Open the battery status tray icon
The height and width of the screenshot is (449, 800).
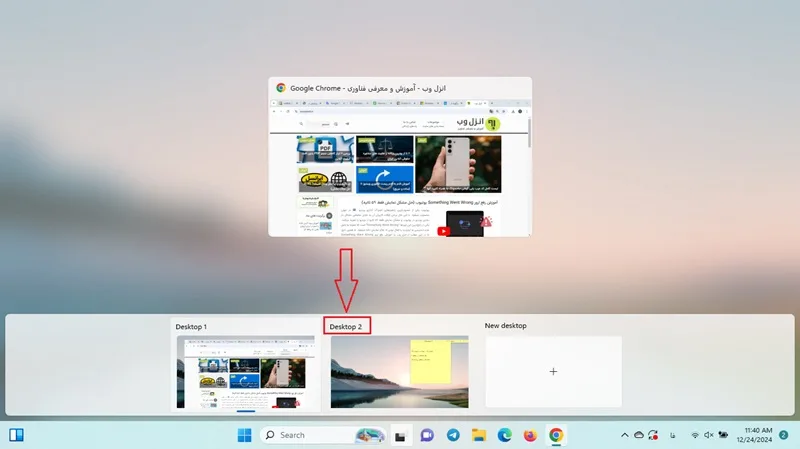(x=723, y=435)
